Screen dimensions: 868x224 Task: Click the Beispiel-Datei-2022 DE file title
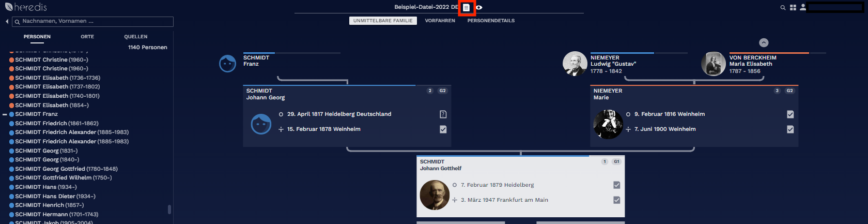[x=426, y=7]
